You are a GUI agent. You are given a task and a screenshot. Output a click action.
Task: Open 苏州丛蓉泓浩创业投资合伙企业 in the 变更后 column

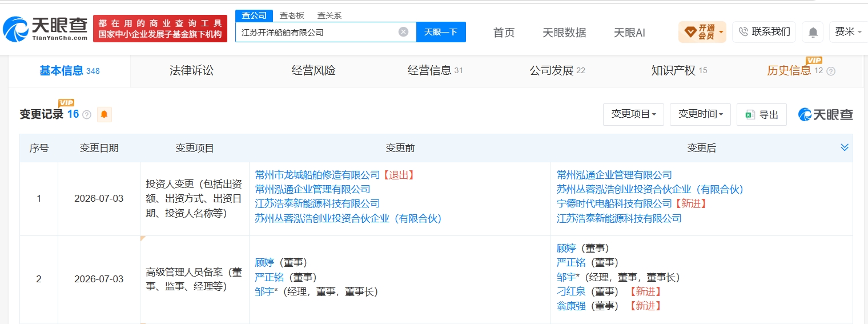coord(650,189)
